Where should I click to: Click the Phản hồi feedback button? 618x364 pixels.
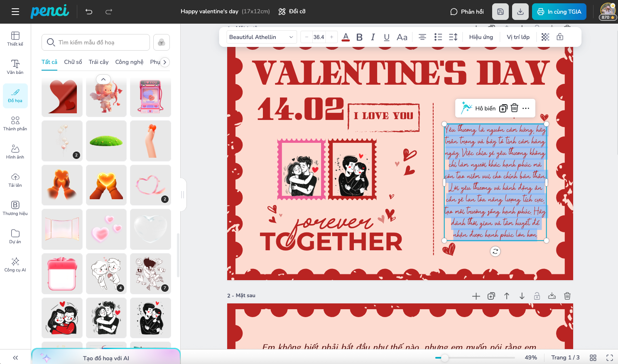tap(467, 12)
